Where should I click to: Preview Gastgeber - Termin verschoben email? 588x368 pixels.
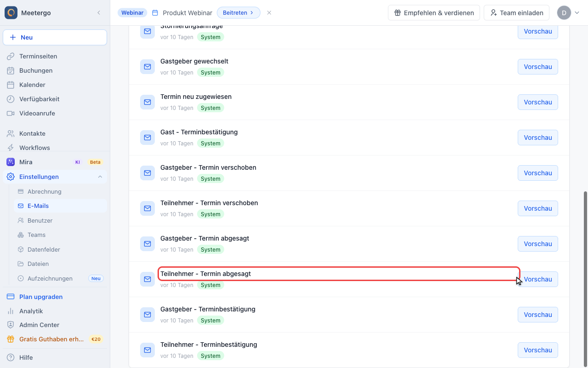click(538, 173)
